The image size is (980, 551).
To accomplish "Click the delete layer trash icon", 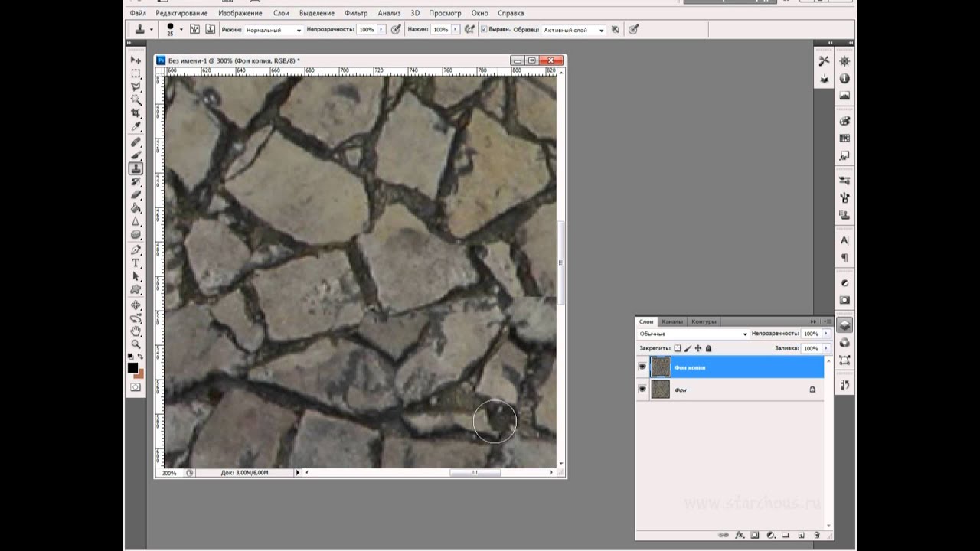I will point(817,535).
